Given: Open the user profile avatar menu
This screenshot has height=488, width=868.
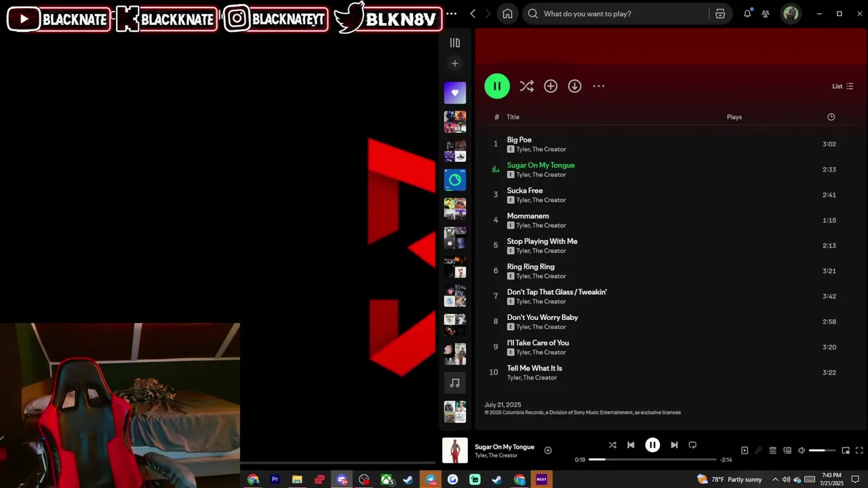Looking at the screenshot, I should [791, 14].
